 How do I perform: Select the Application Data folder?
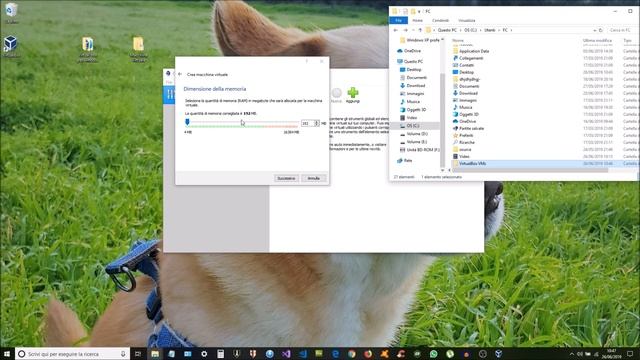[473, 51]
